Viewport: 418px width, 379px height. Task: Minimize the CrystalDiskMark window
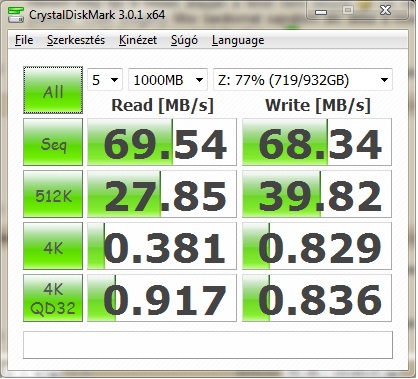321,12
